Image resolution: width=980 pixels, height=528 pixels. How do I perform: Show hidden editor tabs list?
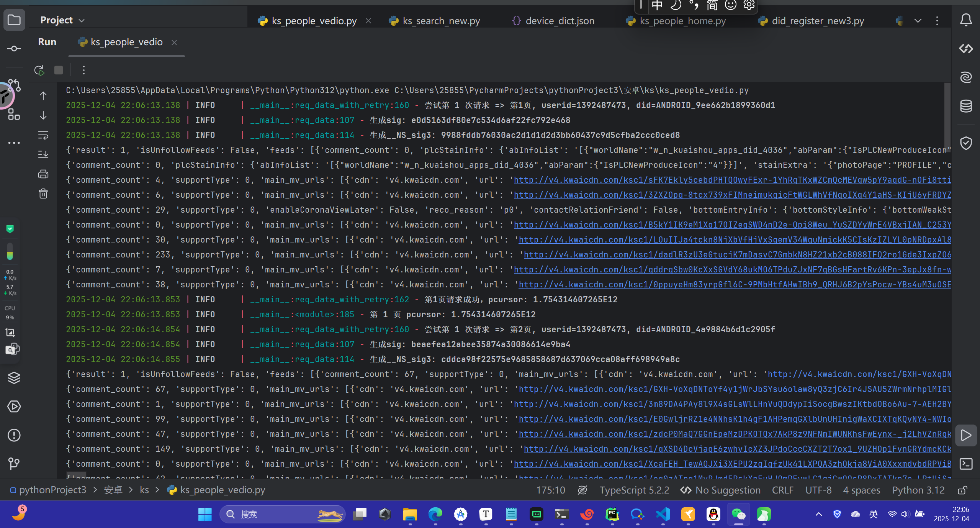pyautogui.click(x=918, y=21)
